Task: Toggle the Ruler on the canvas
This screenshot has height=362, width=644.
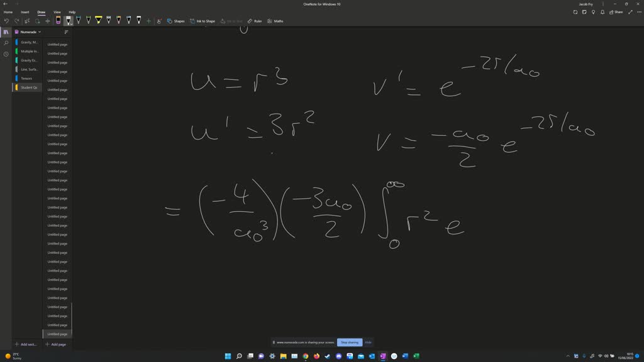Action: tap(255, 21)
